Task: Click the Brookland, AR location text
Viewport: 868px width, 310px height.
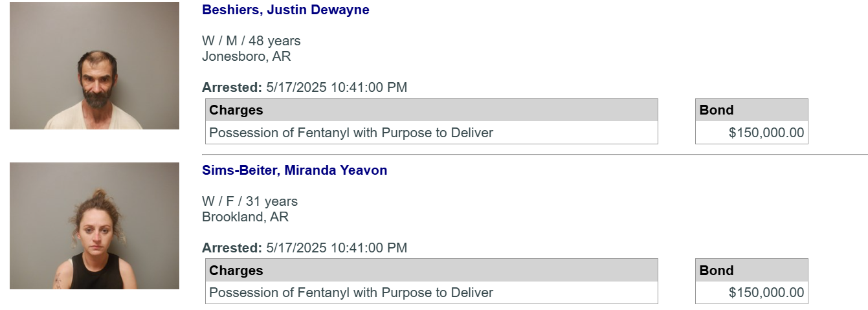Action: pyautogui.click(x=245, y=217)
